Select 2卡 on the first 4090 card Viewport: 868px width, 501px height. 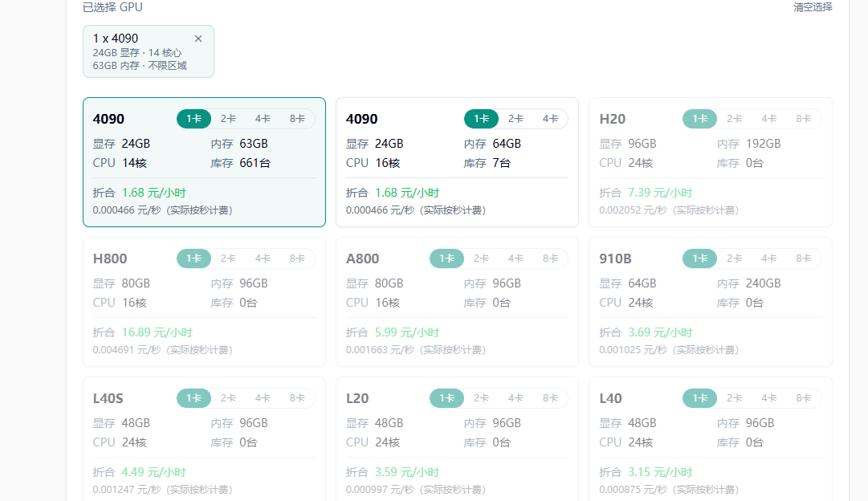tap(228, 119)
